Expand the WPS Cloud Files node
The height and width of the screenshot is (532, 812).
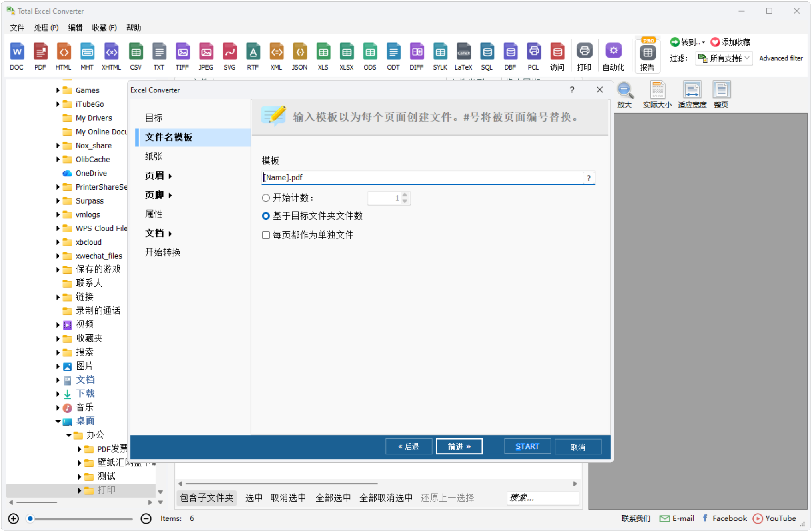pyautogui.click(x=58, y=228)
